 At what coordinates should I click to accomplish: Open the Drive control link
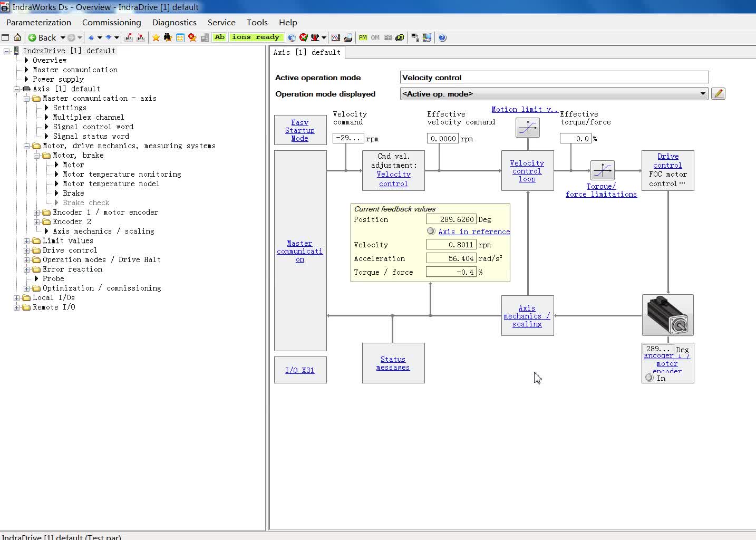(668, 161)
